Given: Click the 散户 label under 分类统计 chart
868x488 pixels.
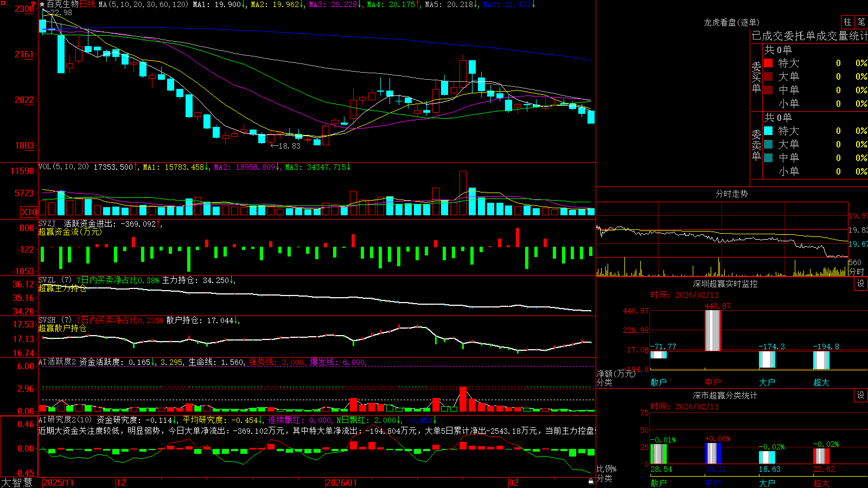Looking at the screenshot, I should [659, 483].
